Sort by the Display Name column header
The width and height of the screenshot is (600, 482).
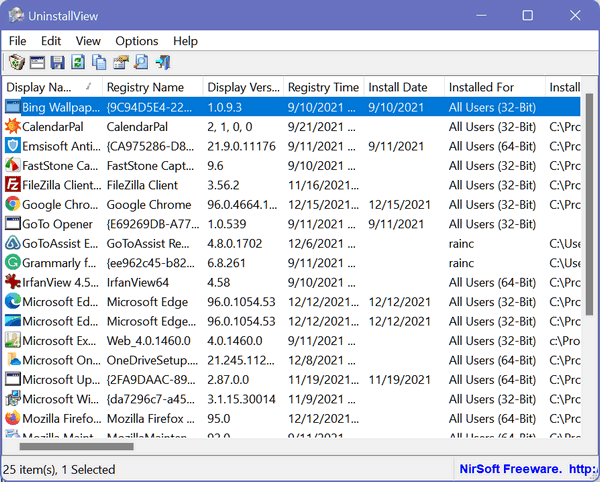52,87
